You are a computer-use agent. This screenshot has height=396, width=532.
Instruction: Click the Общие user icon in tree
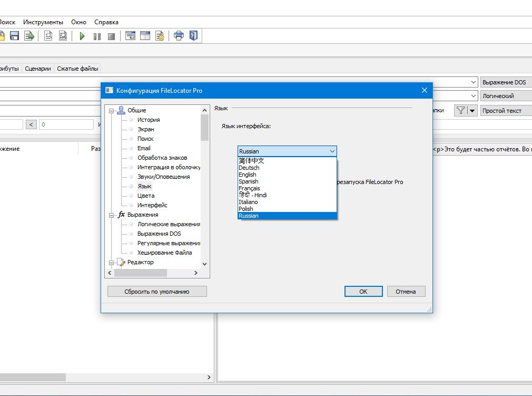coord(121,110)
